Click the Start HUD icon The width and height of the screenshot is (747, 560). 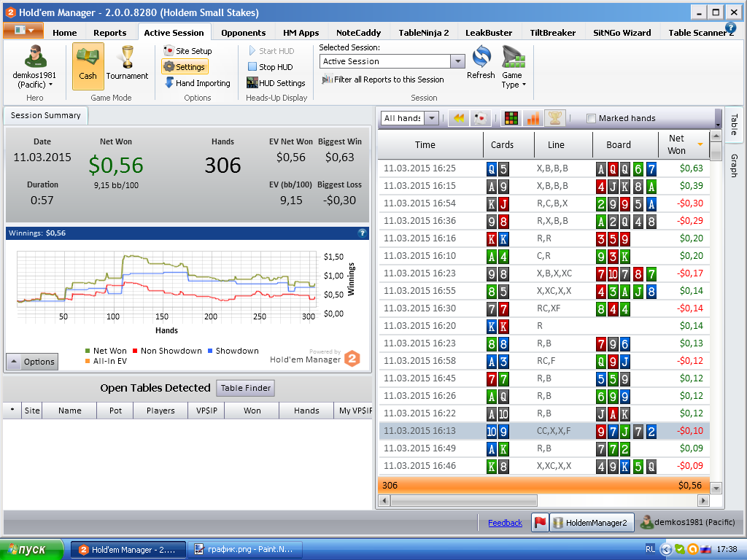(x=252, y=50)
